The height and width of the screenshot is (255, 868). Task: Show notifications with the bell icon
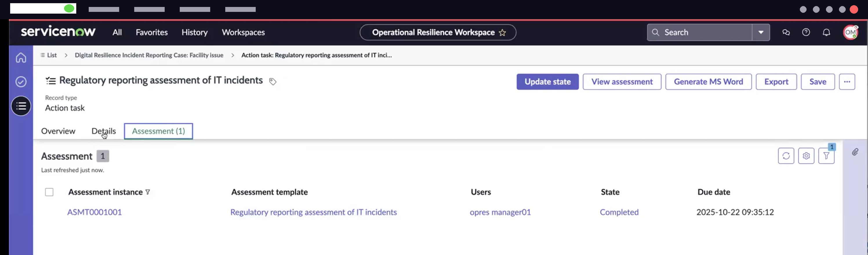[x=826, y=32]
